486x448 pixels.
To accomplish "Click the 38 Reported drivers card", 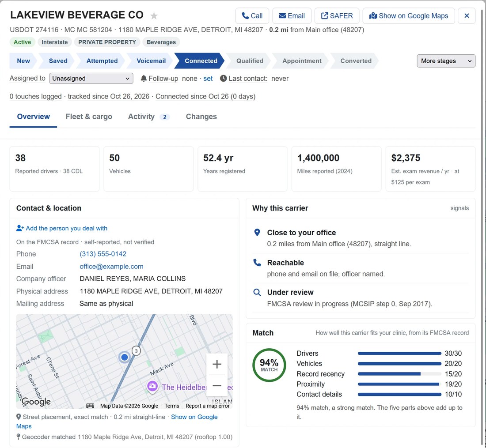I will point(54,169).
